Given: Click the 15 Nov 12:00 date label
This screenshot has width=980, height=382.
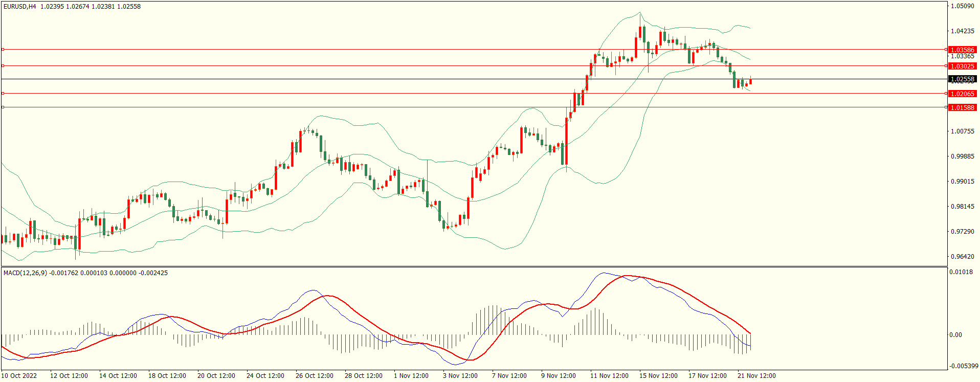Looking at the screenshot, I should click(658, 376).
